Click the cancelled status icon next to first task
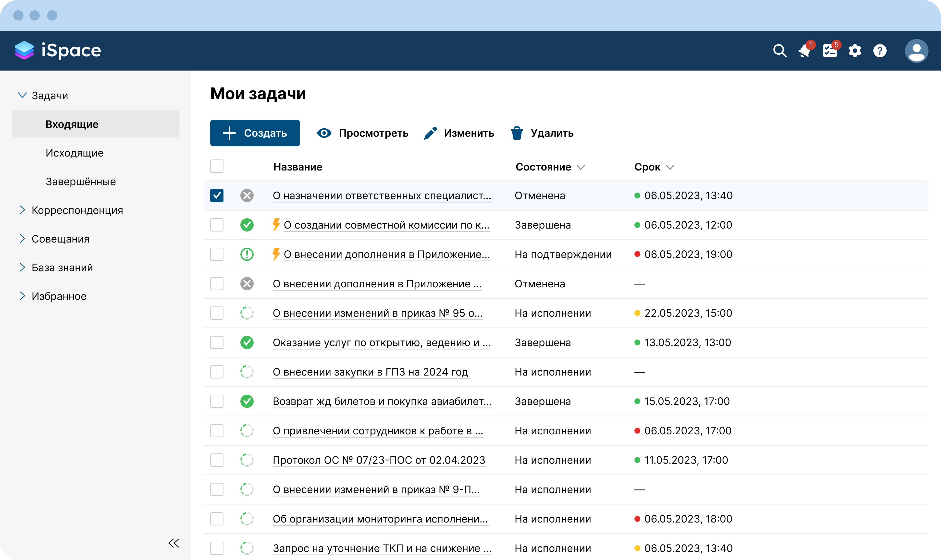Image resolution: width=941 pixels, height=560 pixels. point(247,195)
